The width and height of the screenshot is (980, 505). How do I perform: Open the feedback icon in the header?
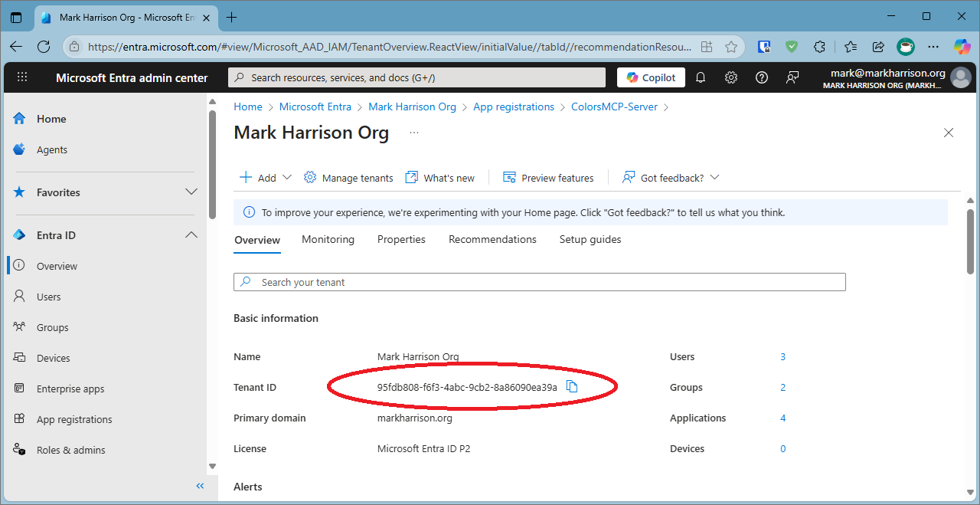[x=792, y=77]
